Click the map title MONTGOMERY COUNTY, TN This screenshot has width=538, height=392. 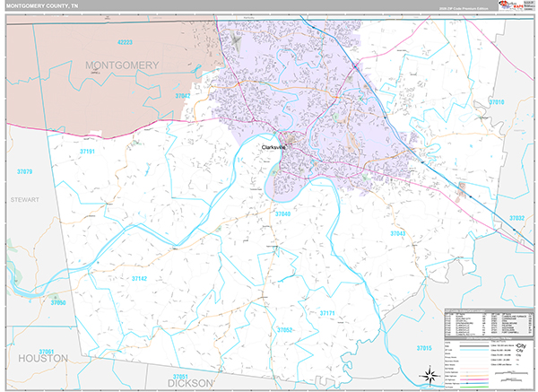(x=41, y=6)
